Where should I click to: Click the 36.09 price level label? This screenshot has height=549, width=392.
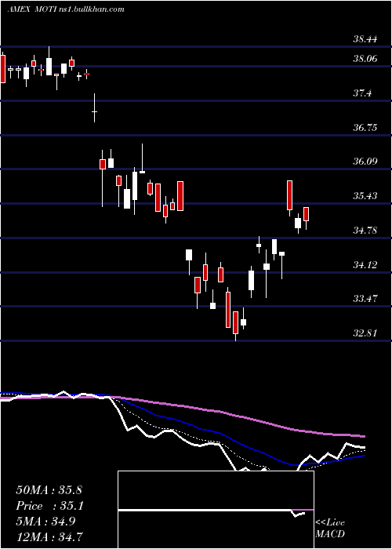[x=365, y=162]
